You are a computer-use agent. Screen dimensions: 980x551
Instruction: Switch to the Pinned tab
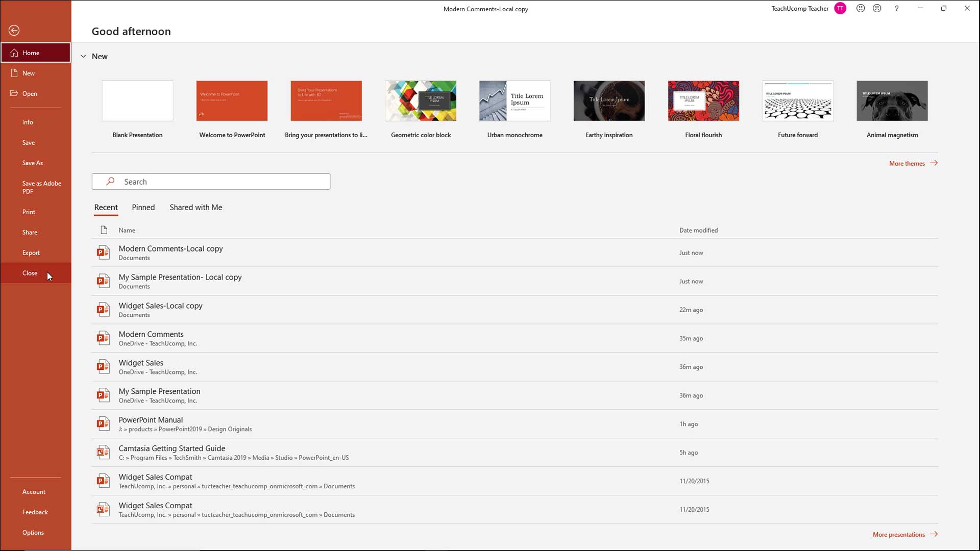coord(143,207)
